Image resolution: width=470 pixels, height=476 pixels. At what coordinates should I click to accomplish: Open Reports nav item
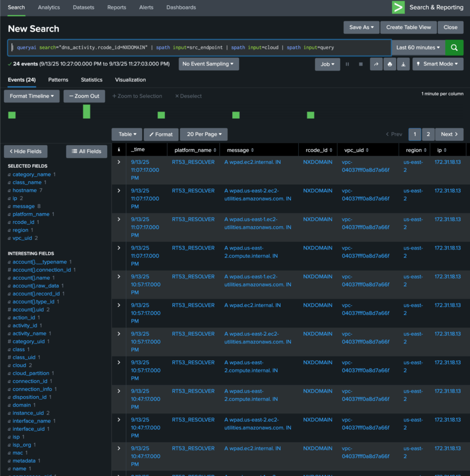point(117,7)
